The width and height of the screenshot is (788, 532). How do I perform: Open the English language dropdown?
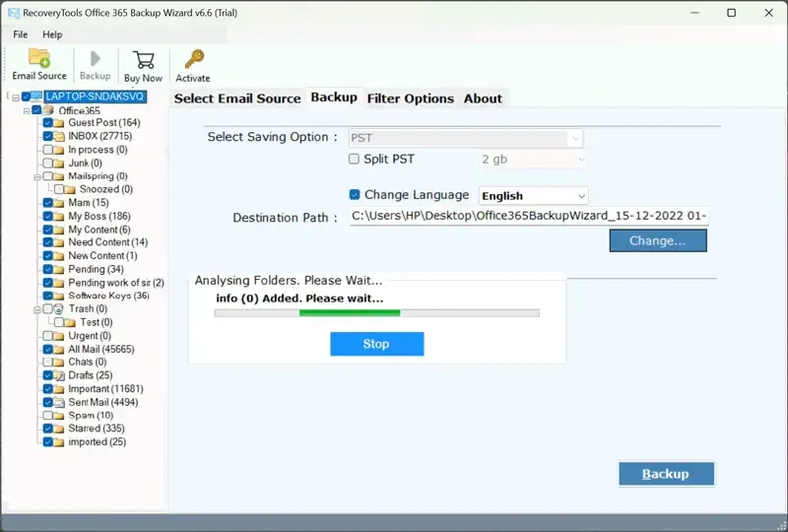[533, 196]
